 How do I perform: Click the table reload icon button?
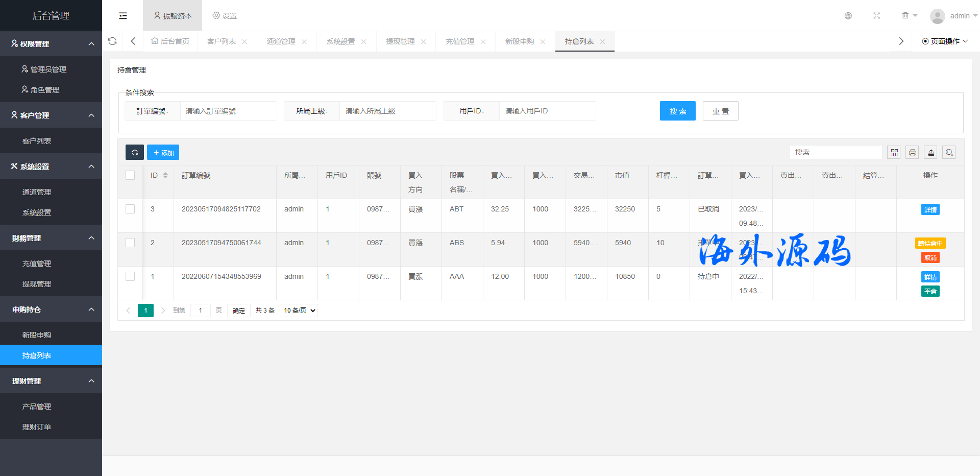pos(135,152)
